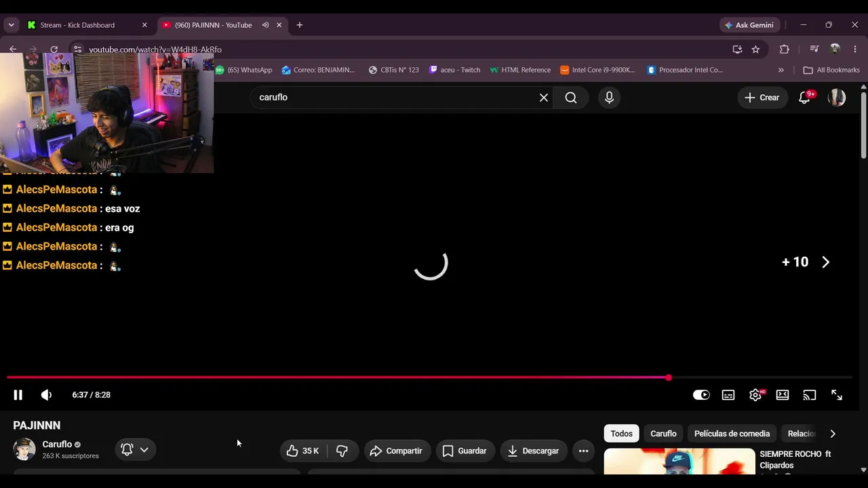This screenshot has width=868, height=488.
Task: Open the CBTis N° 123 bookmark
Action: (x=393, y=70)
